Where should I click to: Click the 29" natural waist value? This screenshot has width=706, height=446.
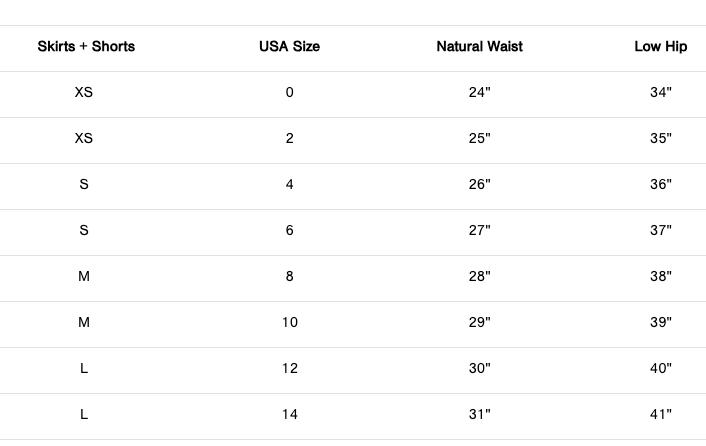coord(479,323)
